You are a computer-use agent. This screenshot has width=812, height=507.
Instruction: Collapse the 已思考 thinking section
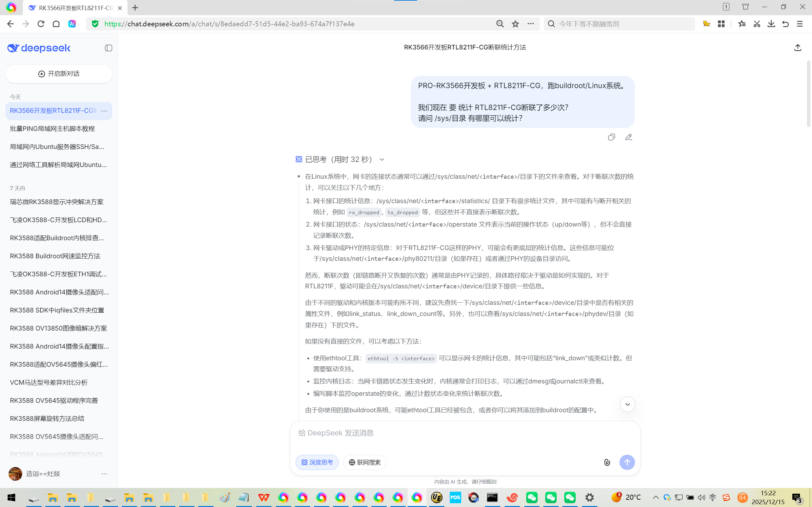click(382, 160)
